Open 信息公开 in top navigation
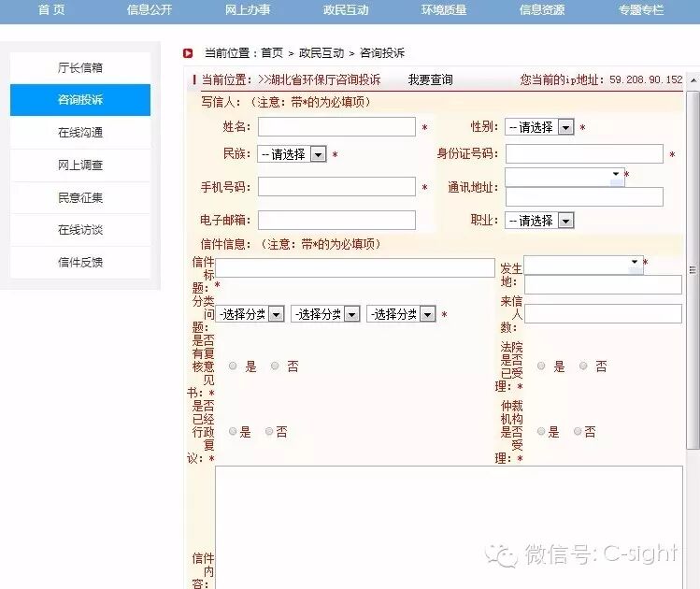The image size is (700, 589). pyautogui.click(x=150, y=10)
